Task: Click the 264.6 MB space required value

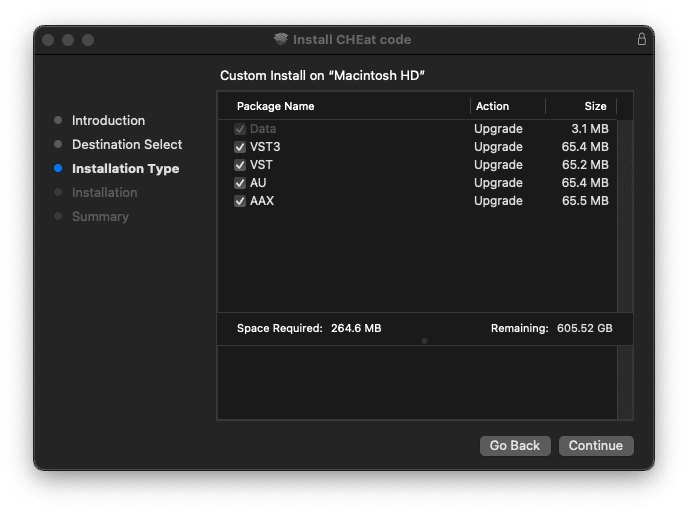Action: [356, 328]
